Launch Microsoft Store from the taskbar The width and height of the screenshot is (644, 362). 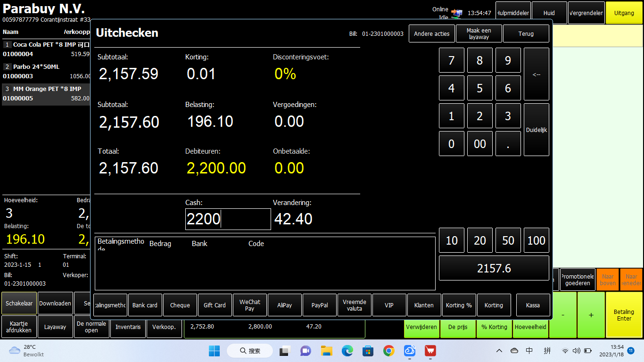coord(368,351)
